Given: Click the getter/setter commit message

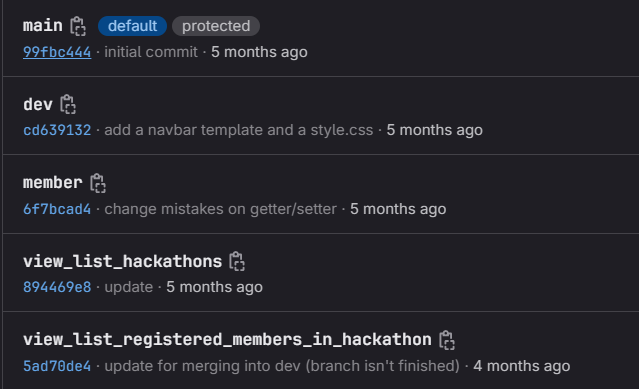Looking at the screenshot, I should click(220, 209).
